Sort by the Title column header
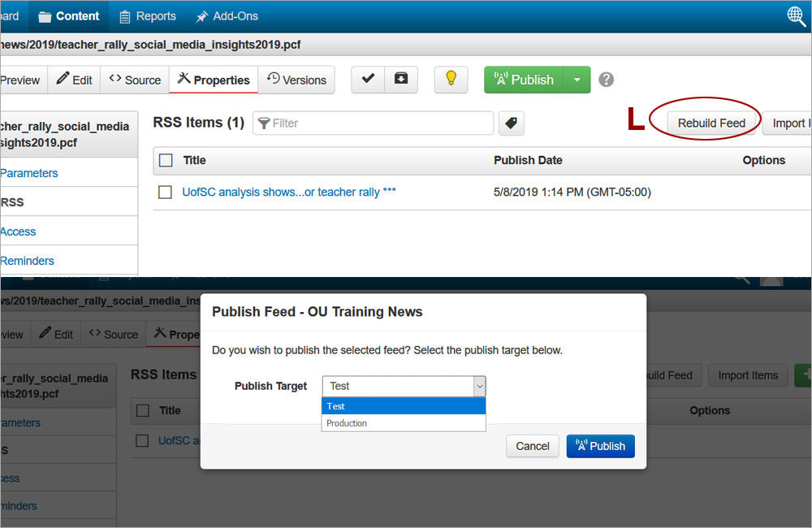The height and width of the screenshot is (528, 812). click(194, 160)
